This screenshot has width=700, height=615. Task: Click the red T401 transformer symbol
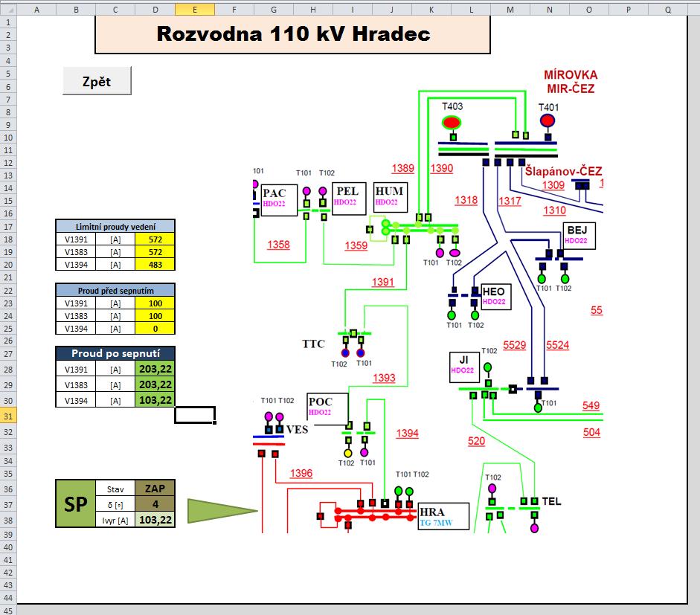coord(548,120)
